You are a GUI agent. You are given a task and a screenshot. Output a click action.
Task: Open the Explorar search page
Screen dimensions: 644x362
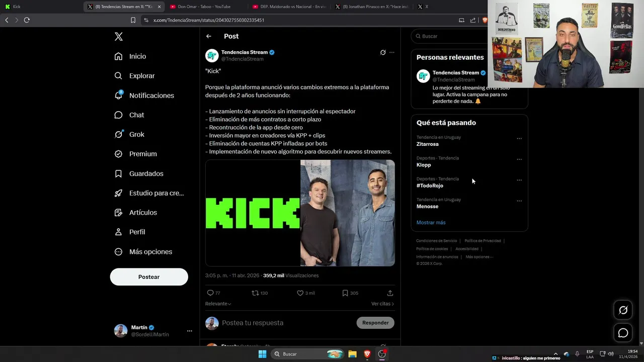coord(134,76)
